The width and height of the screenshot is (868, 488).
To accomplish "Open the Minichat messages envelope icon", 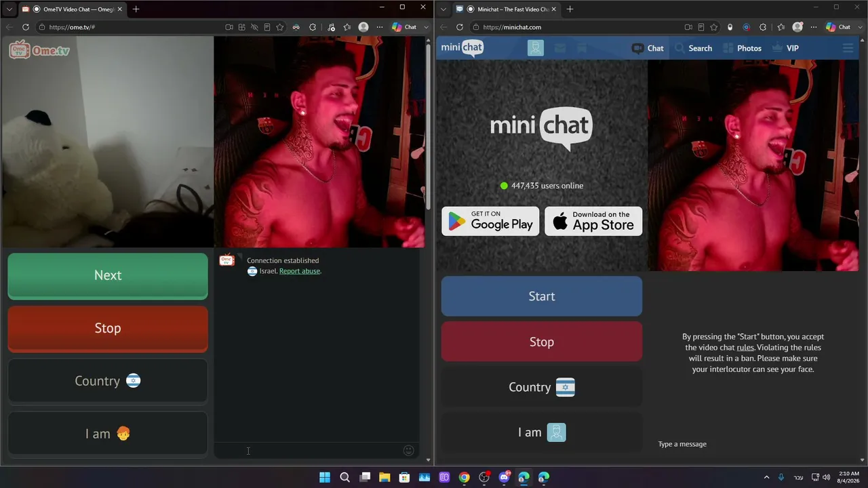I will pos(559,48).
